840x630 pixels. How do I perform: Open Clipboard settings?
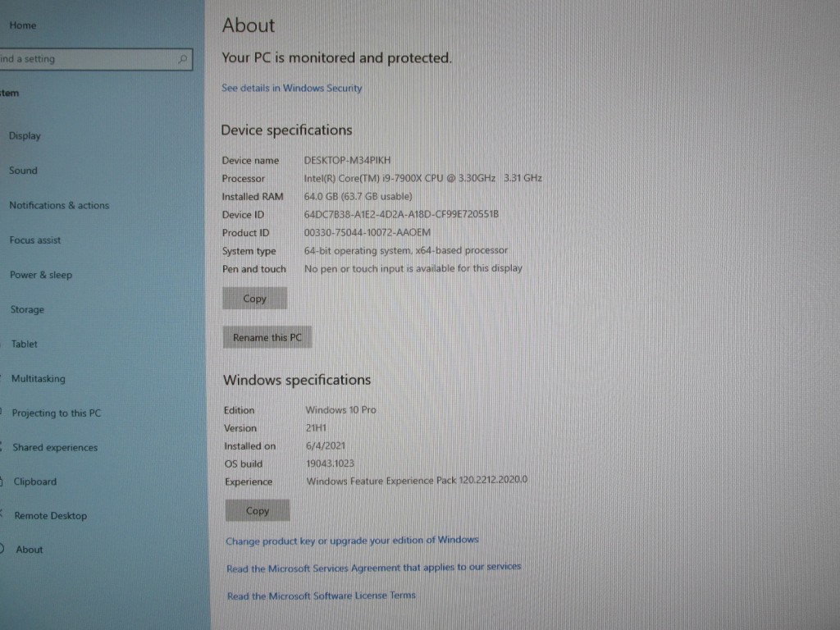34,482
